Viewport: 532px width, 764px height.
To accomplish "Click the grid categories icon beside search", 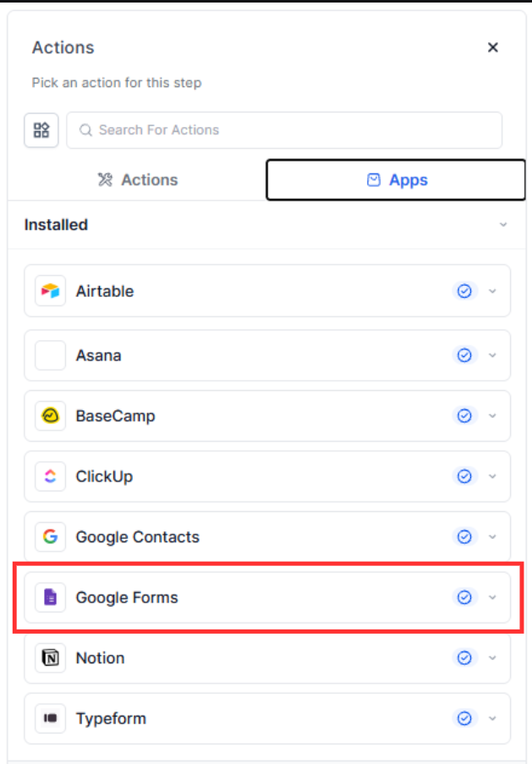I will click(x=41, y=130).
